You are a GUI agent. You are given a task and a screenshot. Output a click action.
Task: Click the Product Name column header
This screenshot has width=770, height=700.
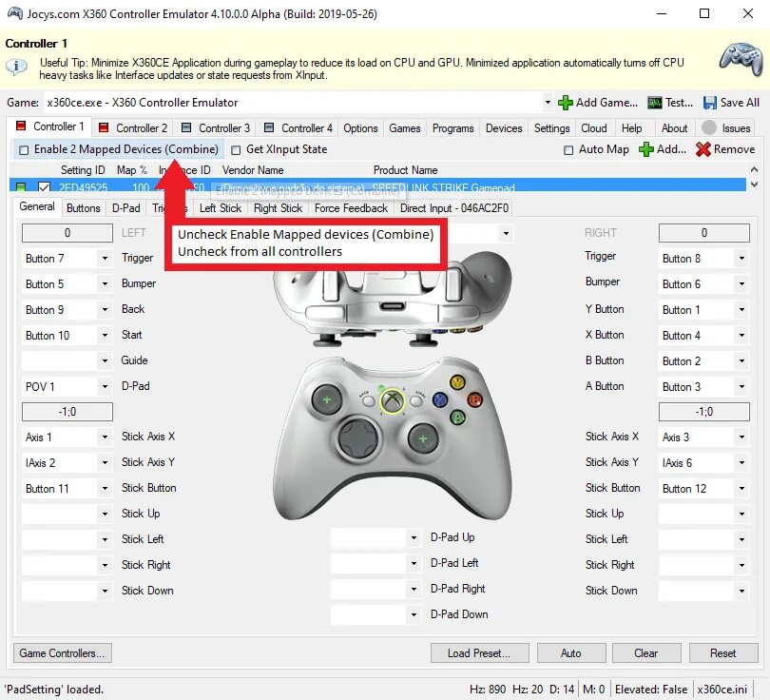[x=406, y=170]
